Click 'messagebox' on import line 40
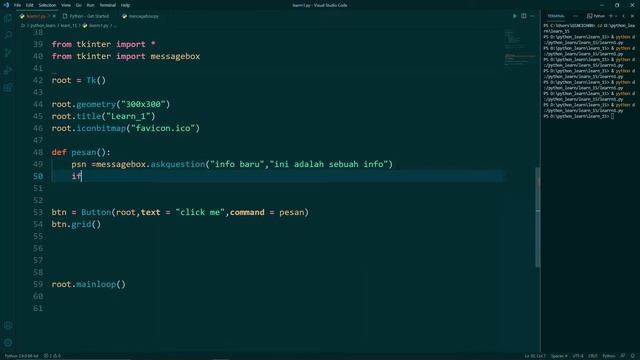 coord(175,56)
